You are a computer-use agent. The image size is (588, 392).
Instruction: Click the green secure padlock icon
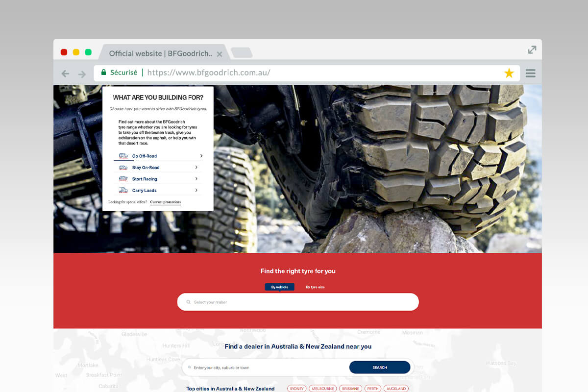103,72
